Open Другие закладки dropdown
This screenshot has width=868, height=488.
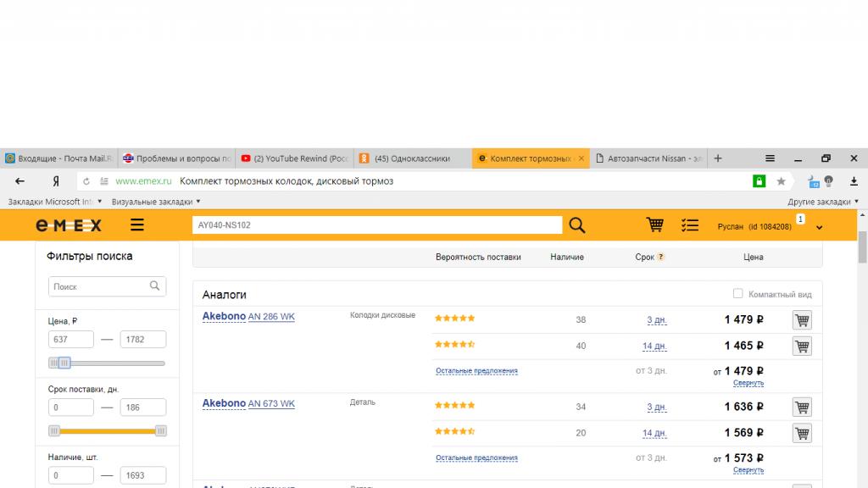[x=823, y=202]
